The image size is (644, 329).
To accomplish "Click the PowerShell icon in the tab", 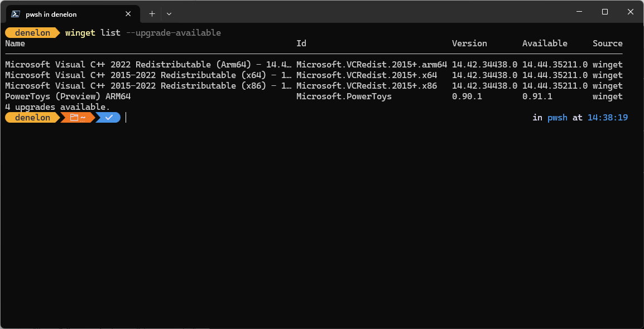I will tap(16, 14).
